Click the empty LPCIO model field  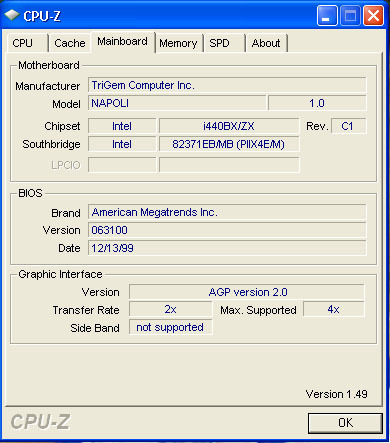pyautogui.click(x=229, y=165)
